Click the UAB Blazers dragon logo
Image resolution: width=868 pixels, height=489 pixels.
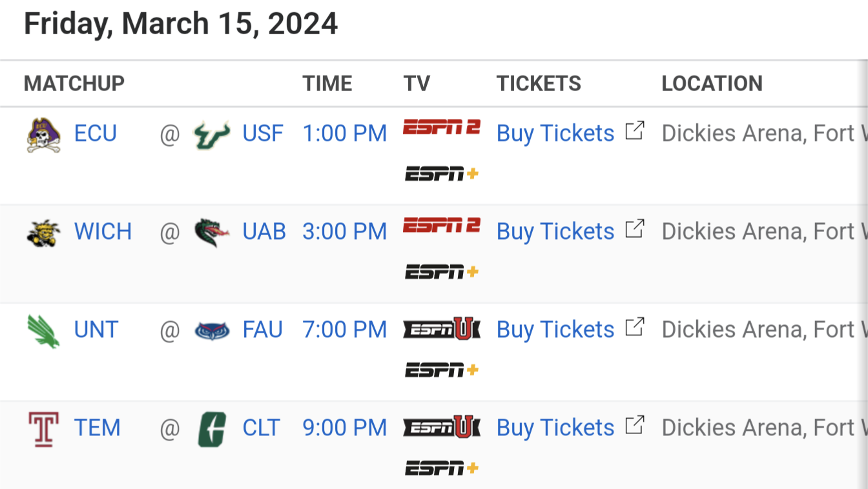coord(212,233)
